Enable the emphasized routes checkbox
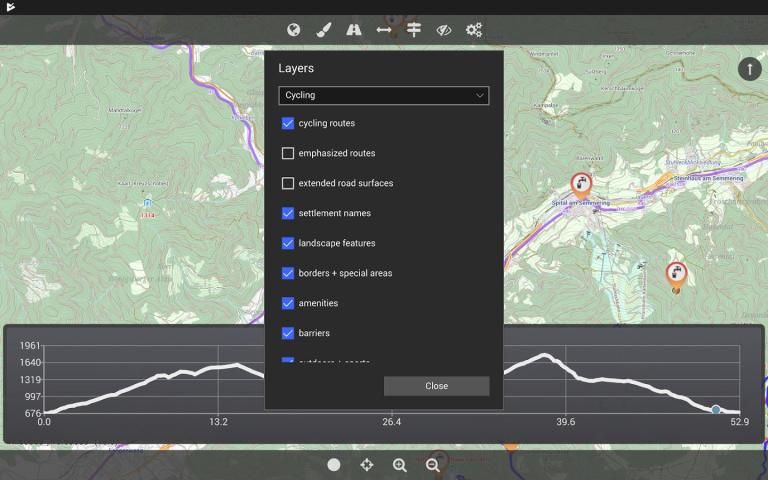This screenshot has height=480, width=768. 288,153
